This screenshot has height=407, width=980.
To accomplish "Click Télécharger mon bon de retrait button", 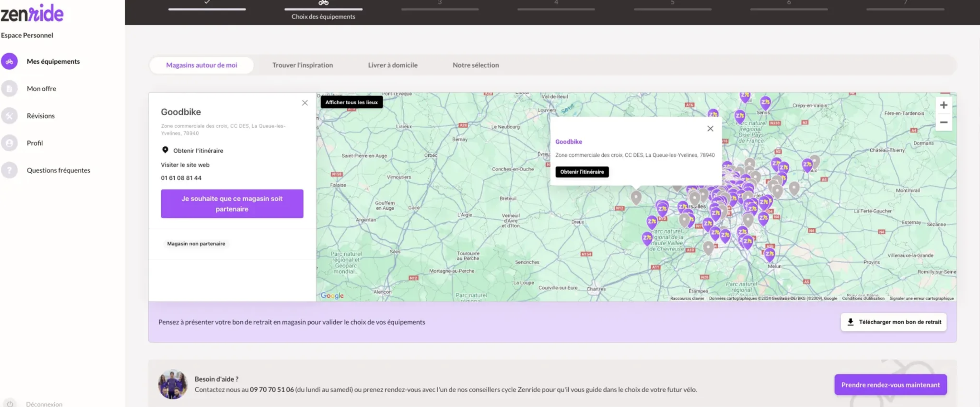I will (x=894, y=322).
